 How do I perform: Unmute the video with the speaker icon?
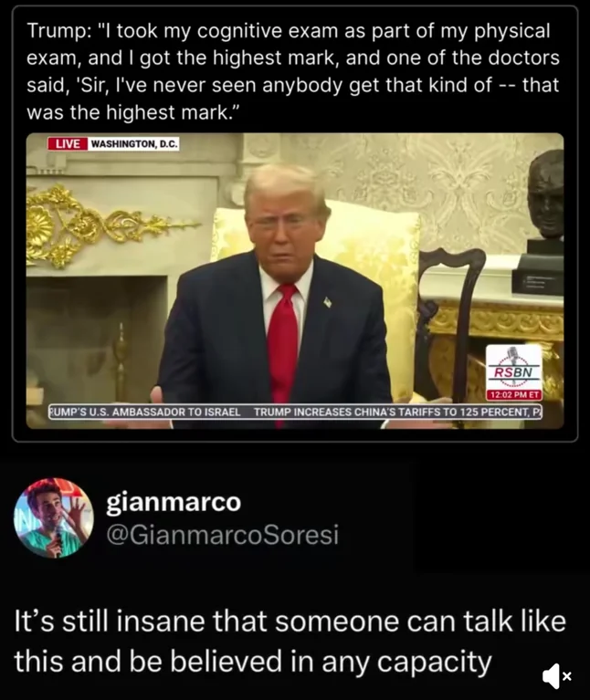point(553,676)
